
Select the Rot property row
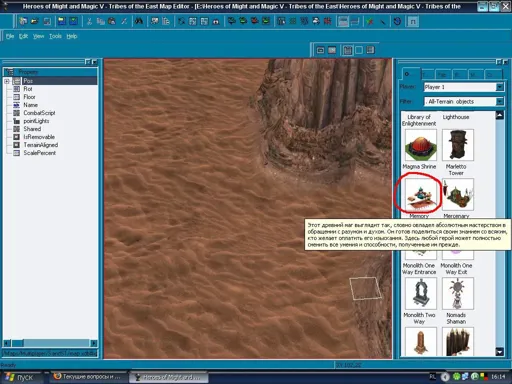point(50,89)
